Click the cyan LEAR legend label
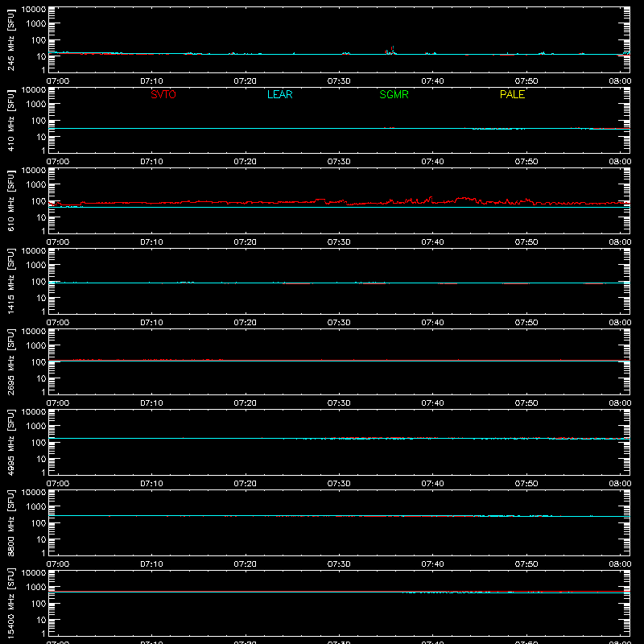 [279, 94]
